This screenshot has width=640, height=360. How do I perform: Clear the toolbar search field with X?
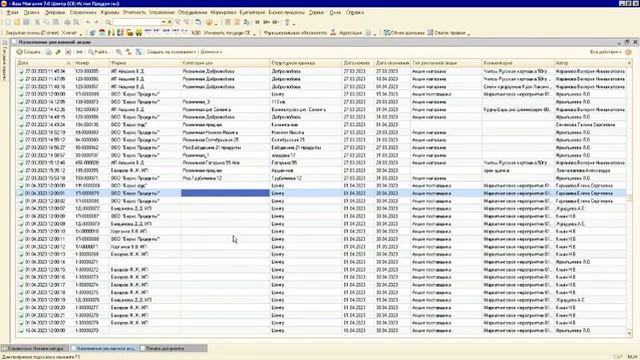pyautogui.click(x=169, y=22)
